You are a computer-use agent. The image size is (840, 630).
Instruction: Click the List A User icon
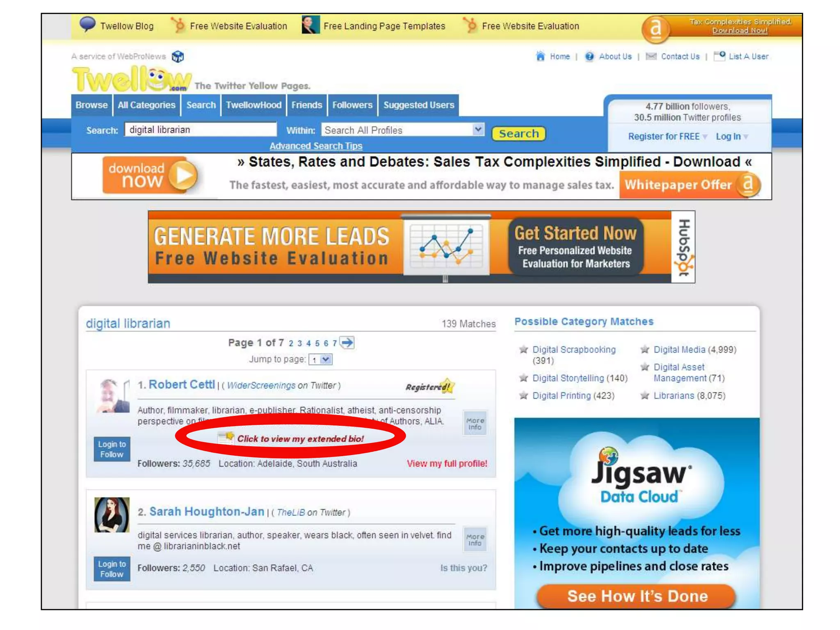(x=719, y=55)
